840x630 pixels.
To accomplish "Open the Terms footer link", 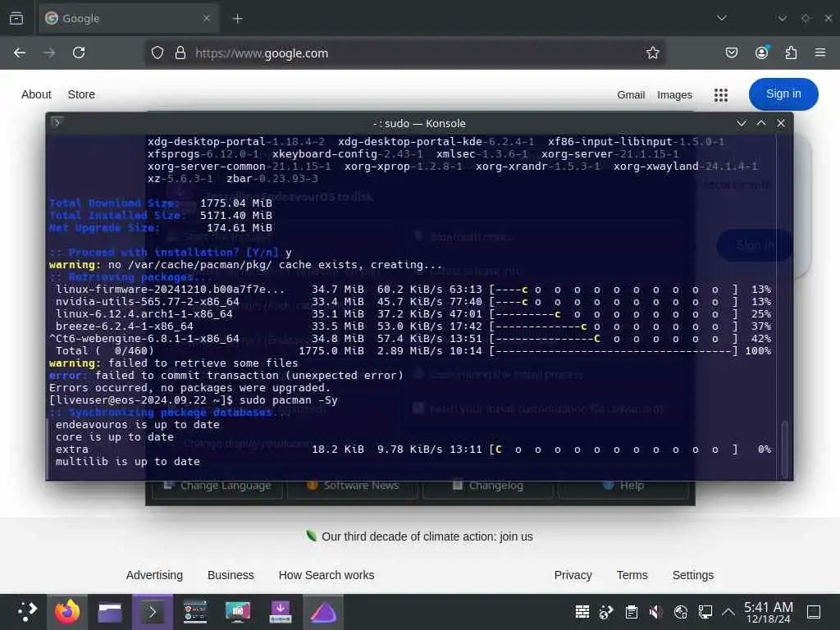I will point(632,575).
